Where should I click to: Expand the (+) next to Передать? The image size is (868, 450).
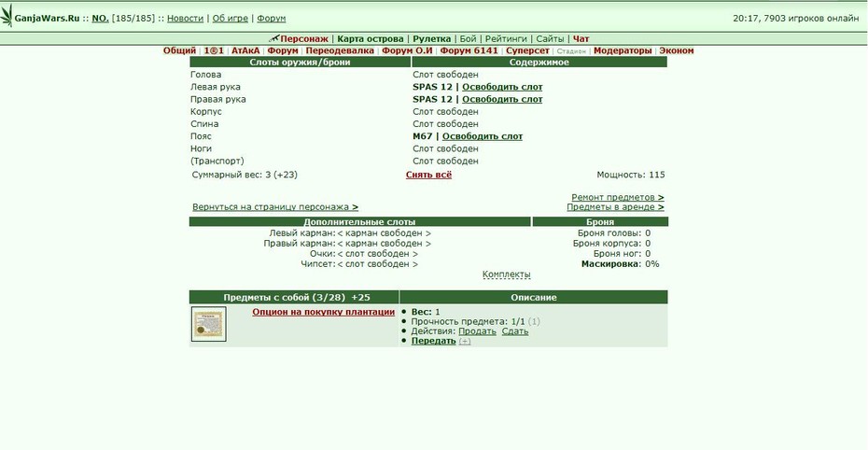click(465, 342)
